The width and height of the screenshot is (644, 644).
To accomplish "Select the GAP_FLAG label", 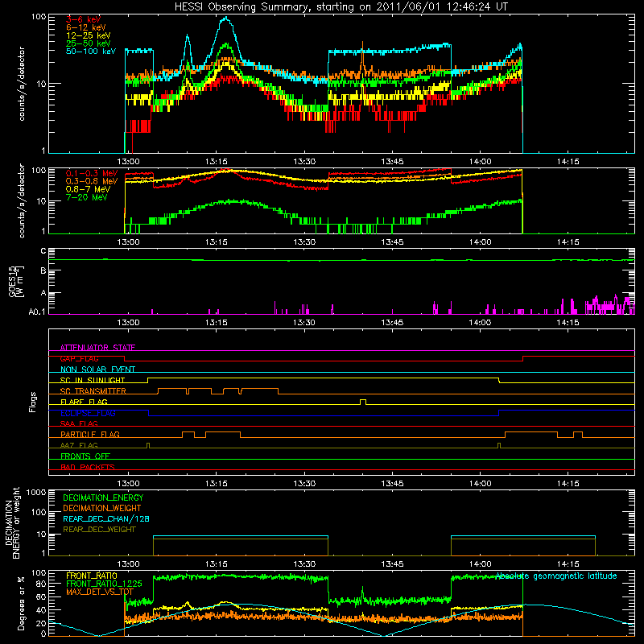I will pyautogui.click(x=79, y=358).
